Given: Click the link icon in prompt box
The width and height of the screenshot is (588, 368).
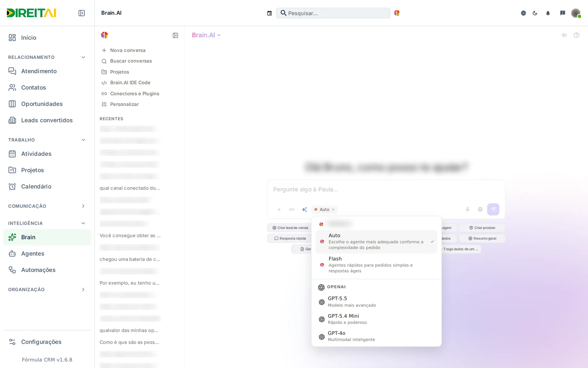Looking at the screenshot, I should [x=292, y=209].
